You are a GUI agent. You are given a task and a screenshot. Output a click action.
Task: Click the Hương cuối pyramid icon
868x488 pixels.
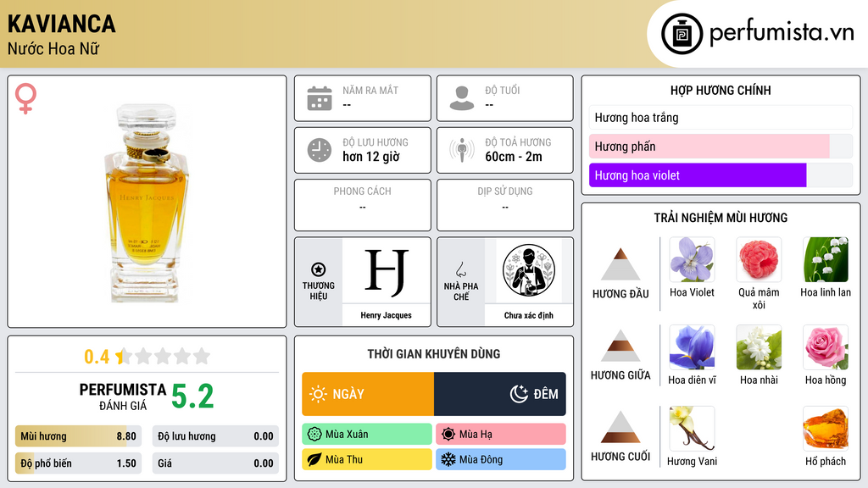pyautogui.click(x=620, y=427)
